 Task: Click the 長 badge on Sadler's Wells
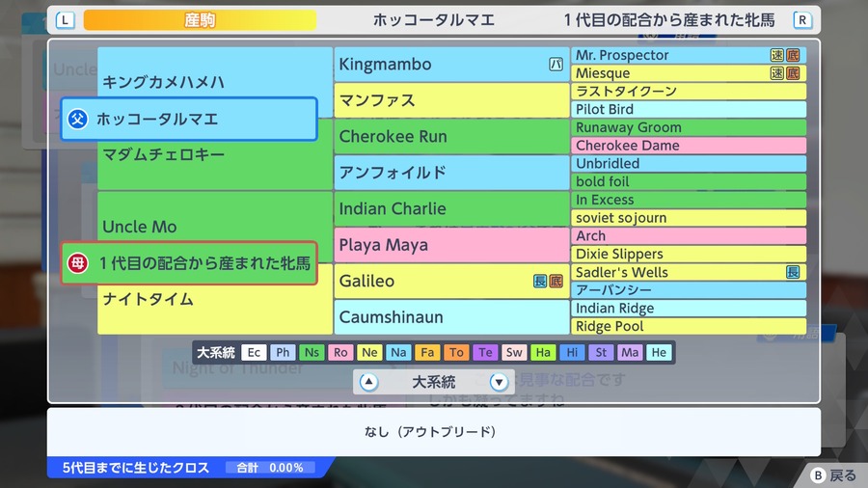pyautogui.click(x=793, y=272)
